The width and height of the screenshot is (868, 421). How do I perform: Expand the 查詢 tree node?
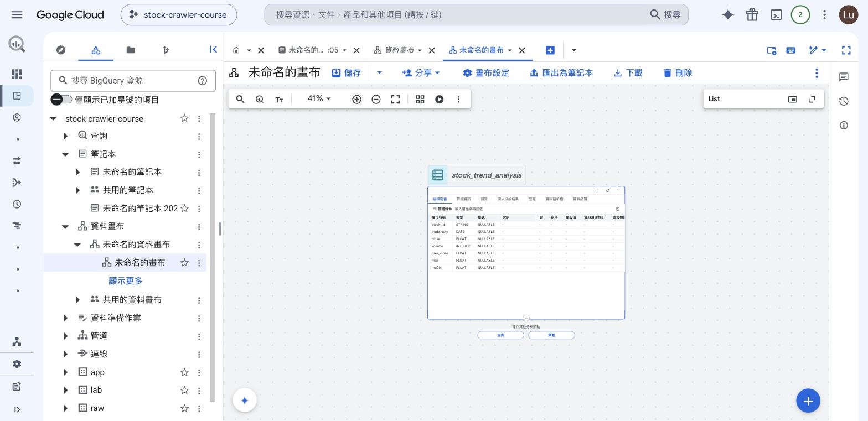[x=66, y=136]
